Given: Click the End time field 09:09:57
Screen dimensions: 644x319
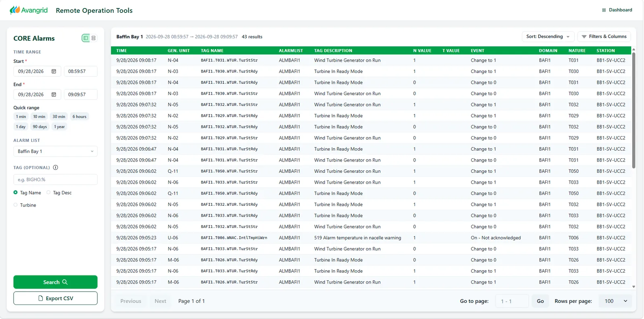Looking at the screenshot, I should pos(80,95).
